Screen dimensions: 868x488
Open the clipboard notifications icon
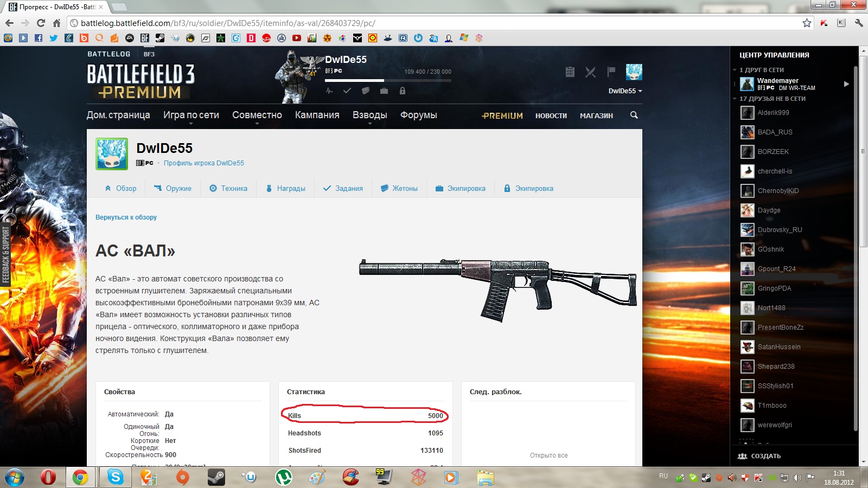click(570, 72)
